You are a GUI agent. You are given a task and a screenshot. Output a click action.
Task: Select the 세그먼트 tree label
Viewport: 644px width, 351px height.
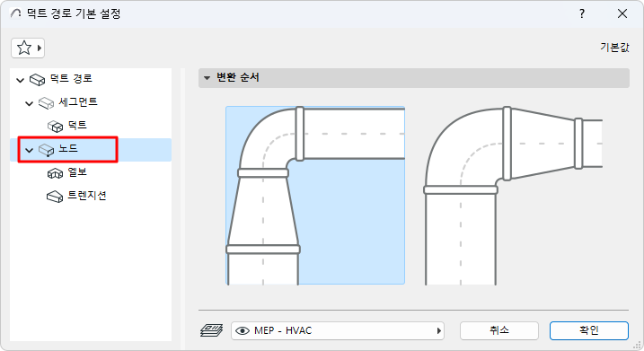tap(78, 101)
